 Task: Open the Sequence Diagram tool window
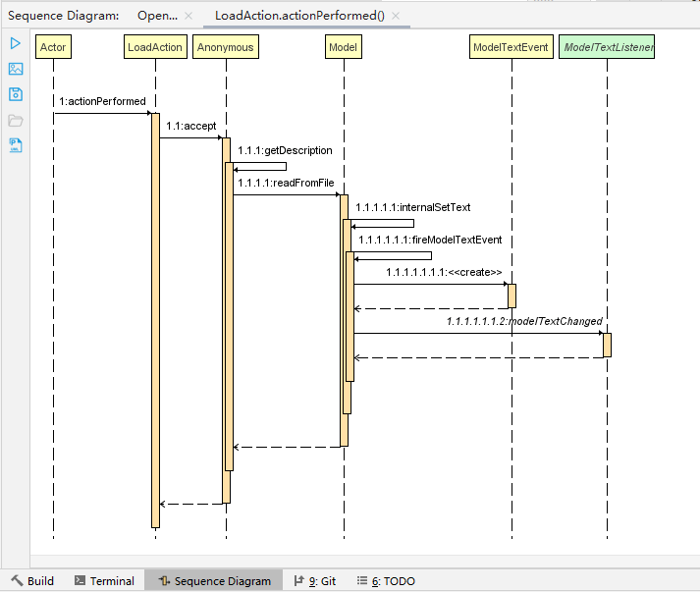click(214, 580)
